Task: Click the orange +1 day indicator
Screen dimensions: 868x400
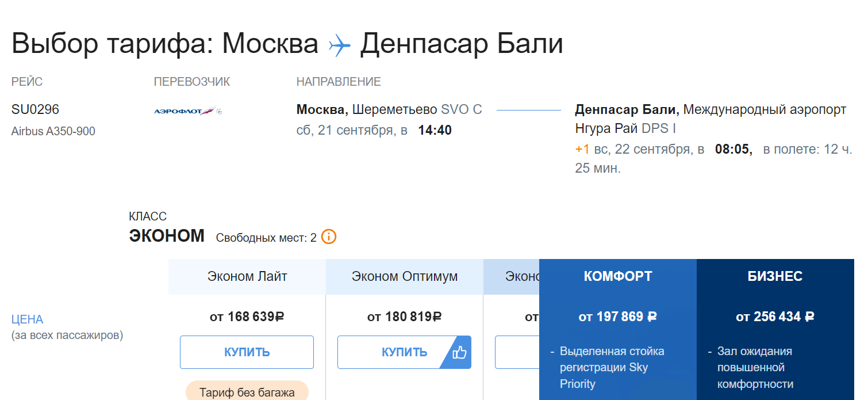Action: (x=582, y=149)
